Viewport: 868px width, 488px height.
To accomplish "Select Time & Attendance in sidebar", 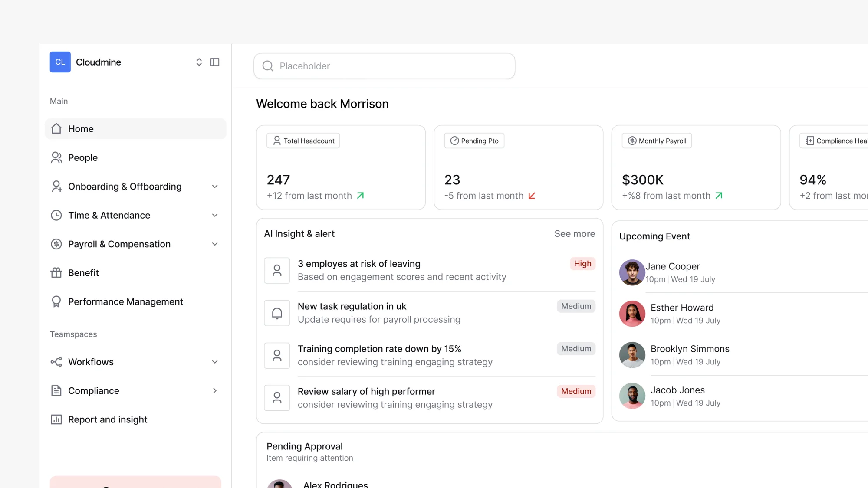I will (135, 215).
